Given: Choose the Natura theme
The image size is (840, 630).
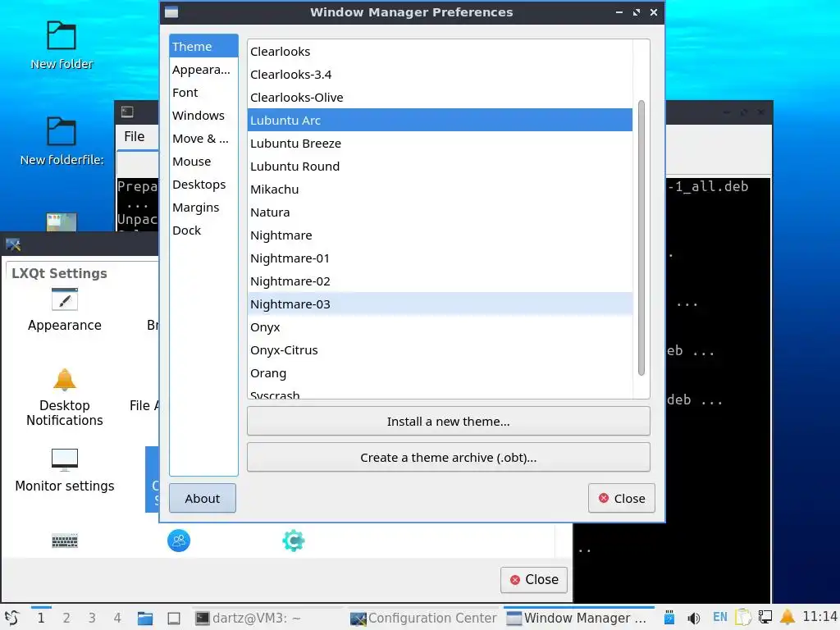Looking at the screenshot, I should coord(440,212).
